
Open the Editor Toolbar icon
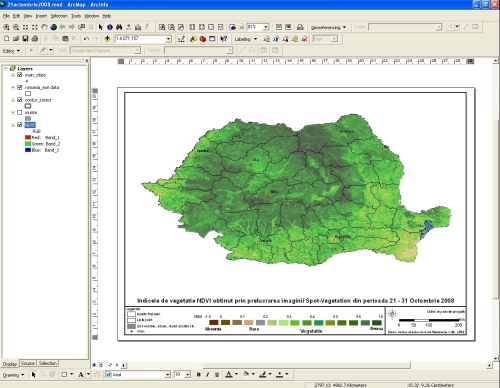pyautogui.click(x=181, y=39)
